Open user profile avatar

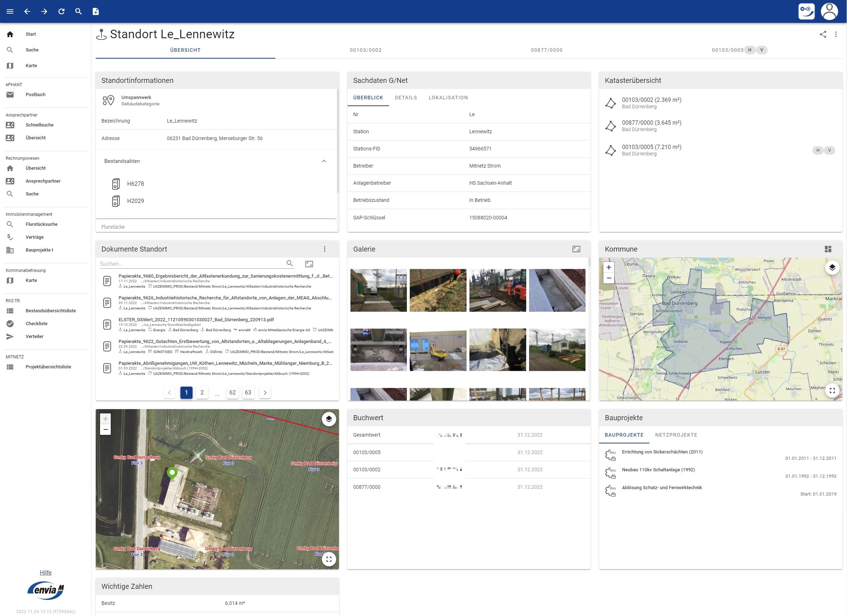pyautogui.click(x=829, y=11)
